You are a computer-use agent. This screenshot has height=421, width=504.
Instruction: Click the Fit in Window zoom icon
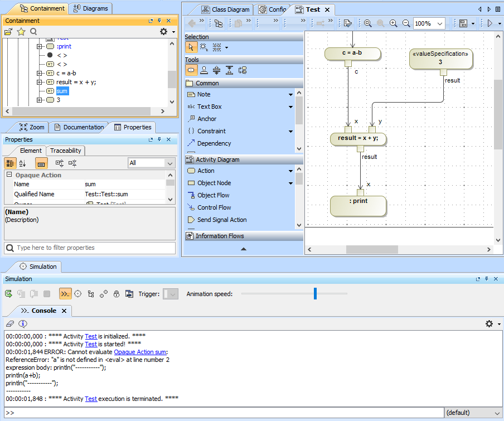click(367, 23)
